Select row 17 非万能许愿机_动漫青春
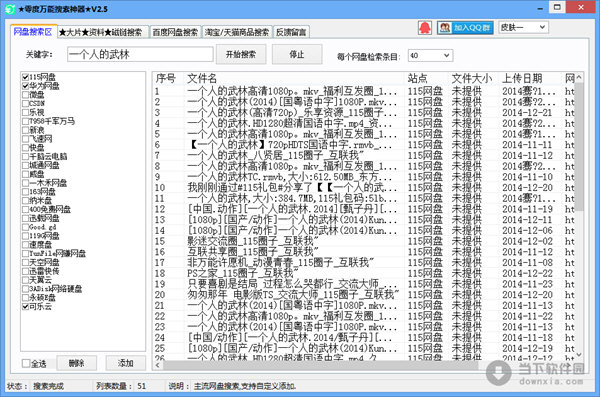 364,263
